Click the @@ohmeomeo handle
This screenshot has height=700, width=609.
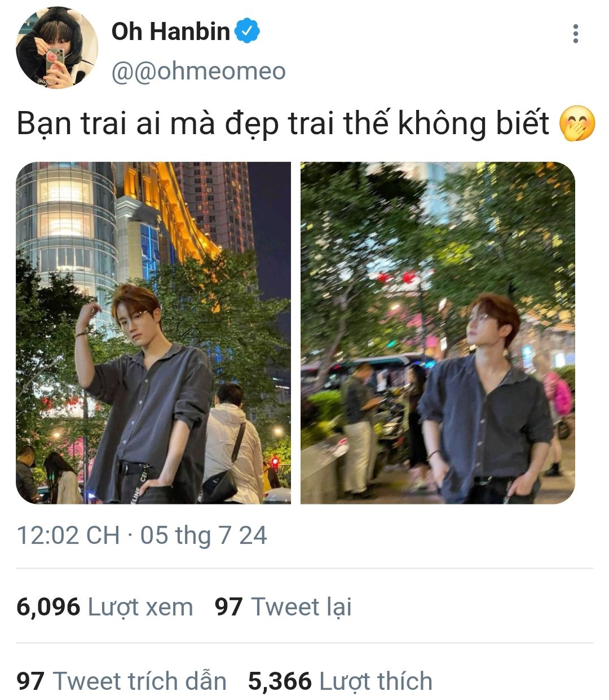click(x=198, y=72)
